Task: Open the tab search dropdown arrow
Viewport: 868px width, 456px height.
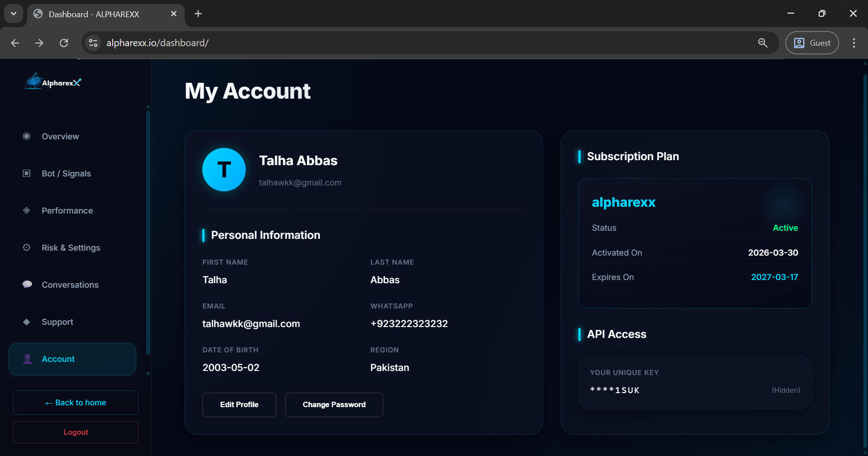Action: (14, 14)
